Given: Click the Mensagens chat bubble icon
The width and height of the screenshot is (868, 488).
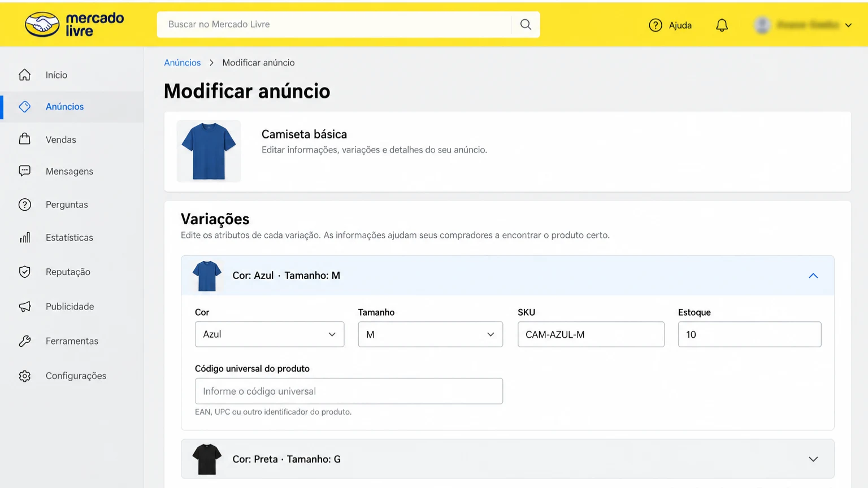Looking at the screenshot, I should [25, 171].
